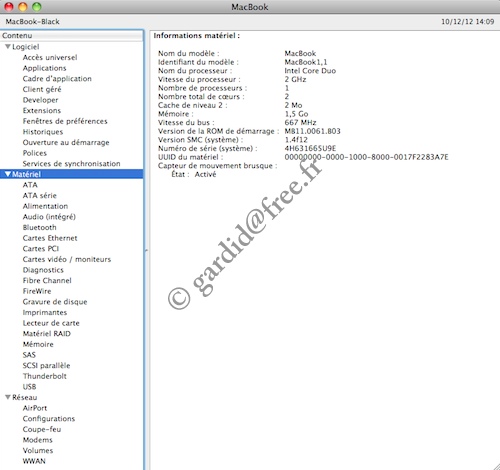Screen dimensions: 500x470
Task: Collapse the Logiciel section triangle
Action: coord(8,47)
